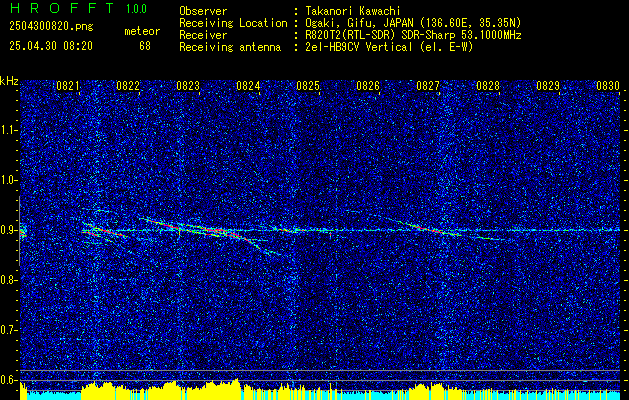Click the Receiving antenna label
Viewport: 629px width, 400px height.
coord(230,47)
